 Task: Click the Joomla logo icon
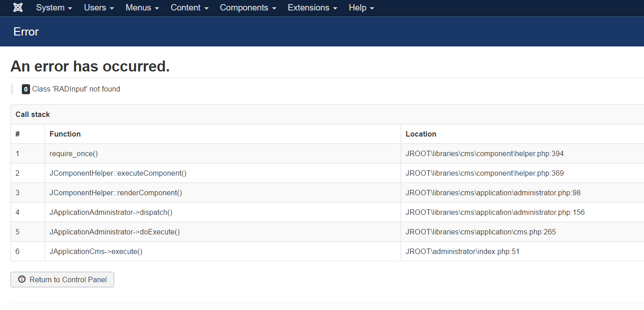(18, 8)
